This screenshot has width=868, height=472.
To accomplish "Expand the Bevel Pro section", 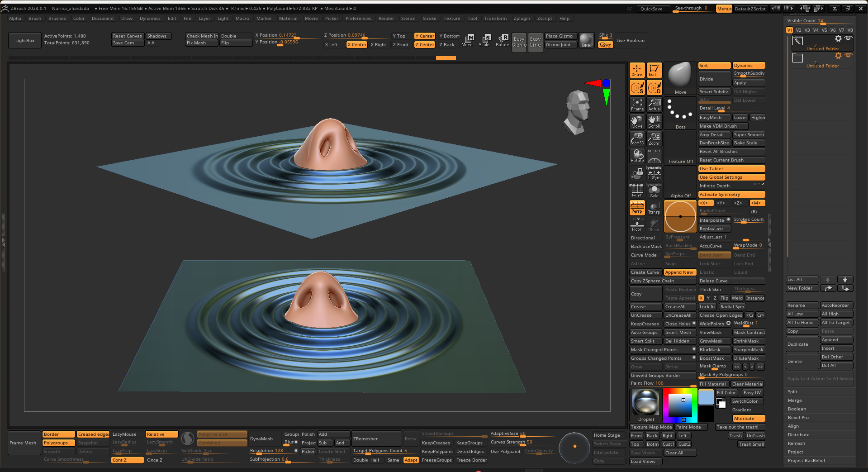I will [798, 418].
